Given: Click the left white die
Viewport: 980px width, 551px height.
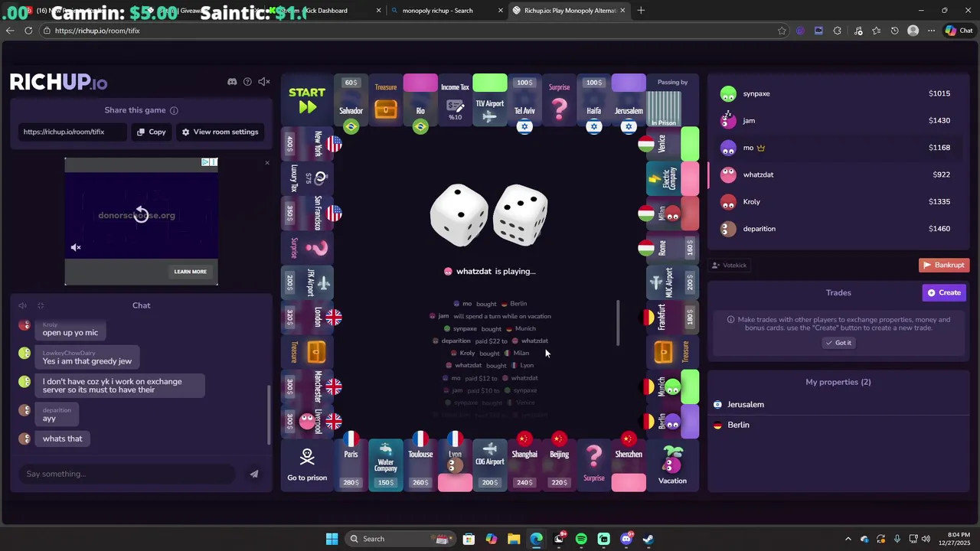Looking at the screenshot, I should (x=459, y=216).
